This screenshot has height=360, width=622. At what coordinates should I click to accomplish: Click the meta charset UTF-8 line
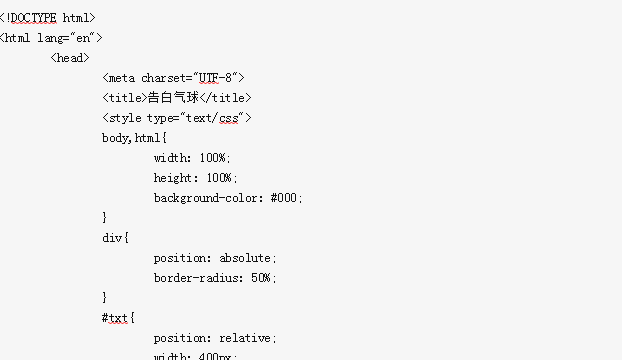tap(173, 78)
